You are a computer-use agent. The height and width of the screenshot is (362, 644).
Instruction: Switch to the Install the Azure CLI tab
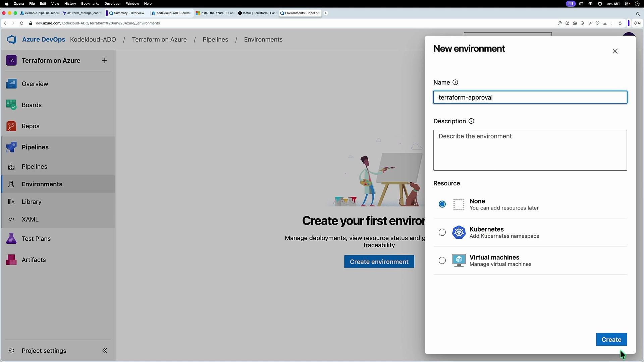215,13
